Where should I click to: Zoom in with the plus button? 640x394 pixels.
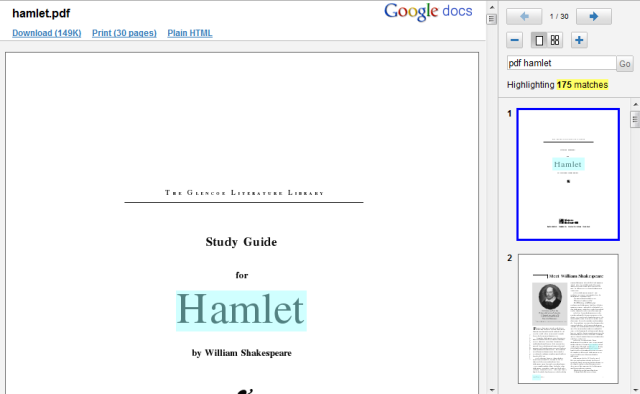point(579,40)
